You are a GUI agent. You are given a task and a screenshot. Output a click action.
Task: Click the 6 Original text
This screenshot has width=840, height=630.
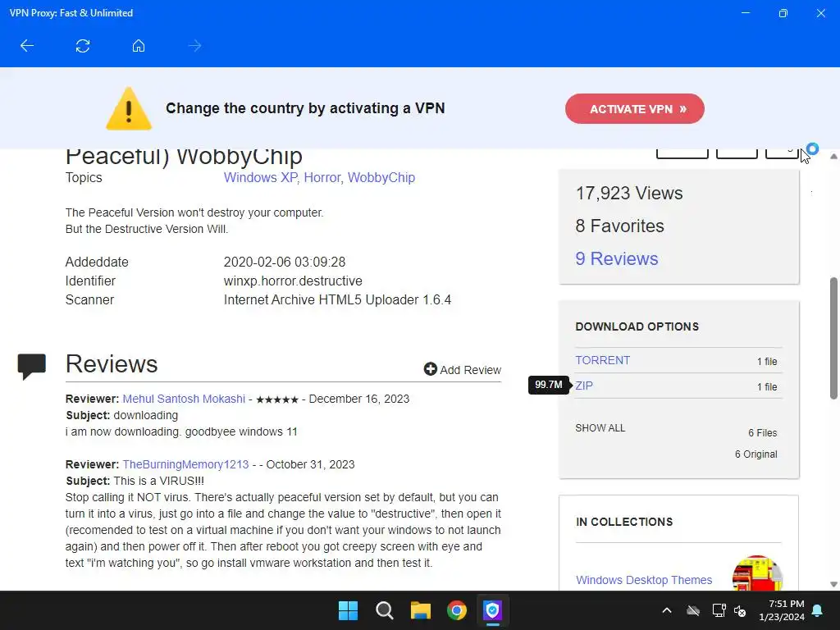click(x=756, y=454)
